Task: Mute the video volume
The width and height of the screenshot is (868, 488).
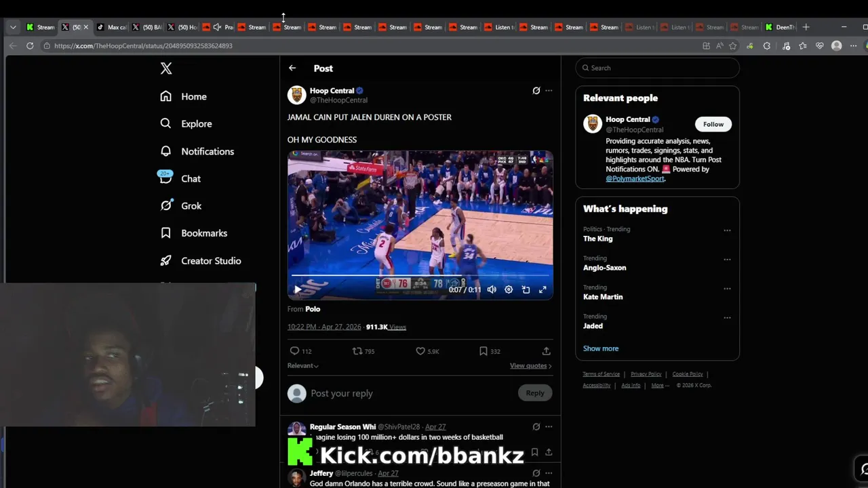Action: click(492, 289)
